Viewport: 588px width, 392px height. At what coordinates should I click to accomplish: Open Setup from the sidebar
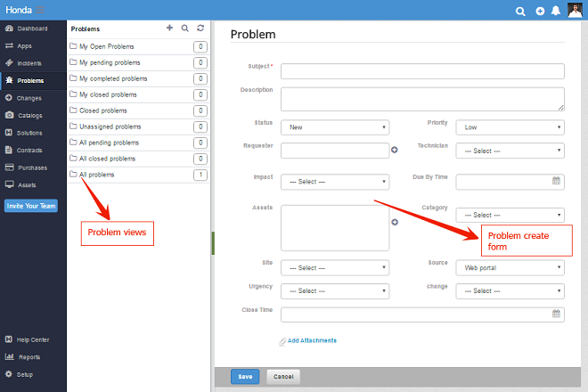tap(33, 374)
